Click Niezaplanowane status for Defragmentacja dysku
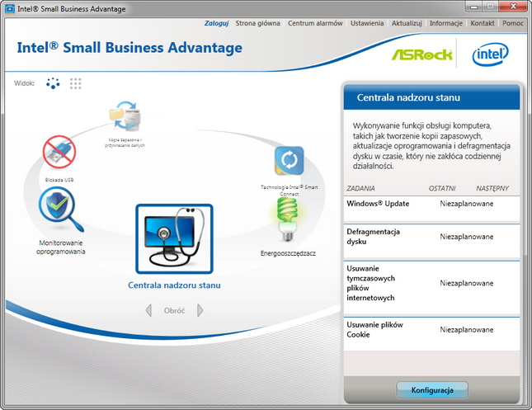 tap(467, 237)
